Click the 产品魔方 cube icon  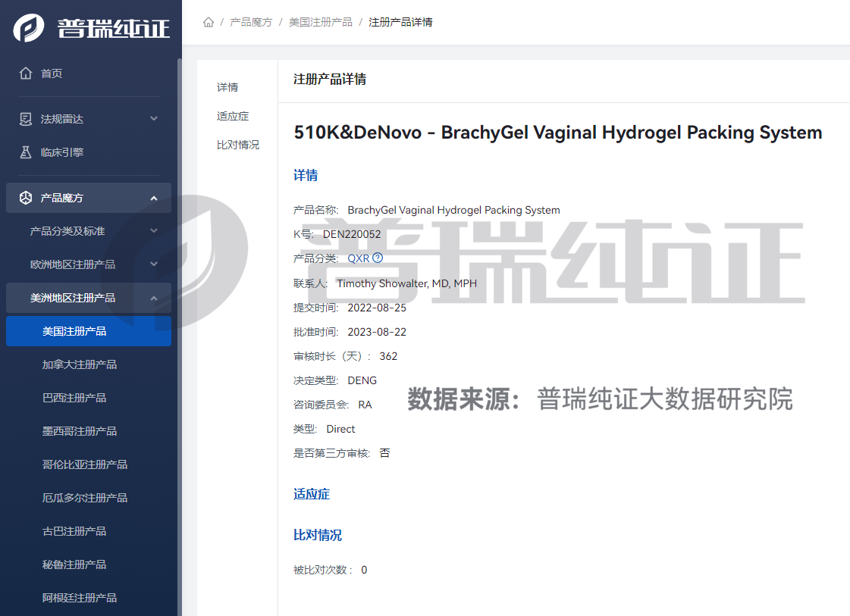click(x=26, y=198)
